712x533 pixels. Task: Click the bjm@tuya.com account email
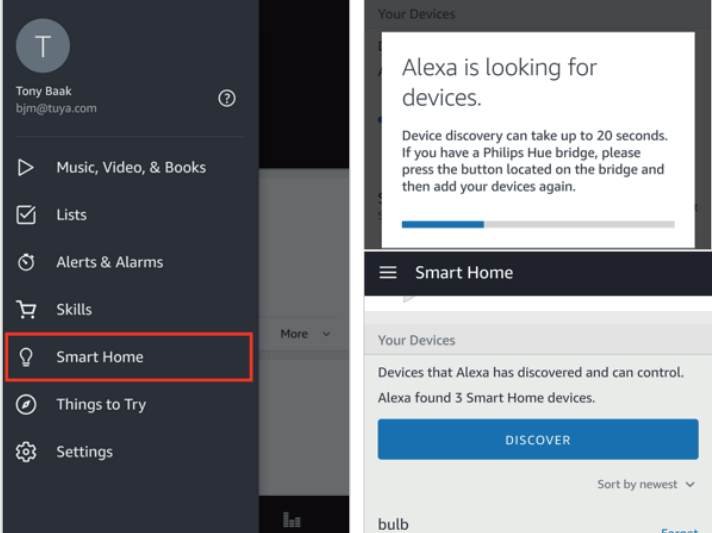click(x=56, y=108)
